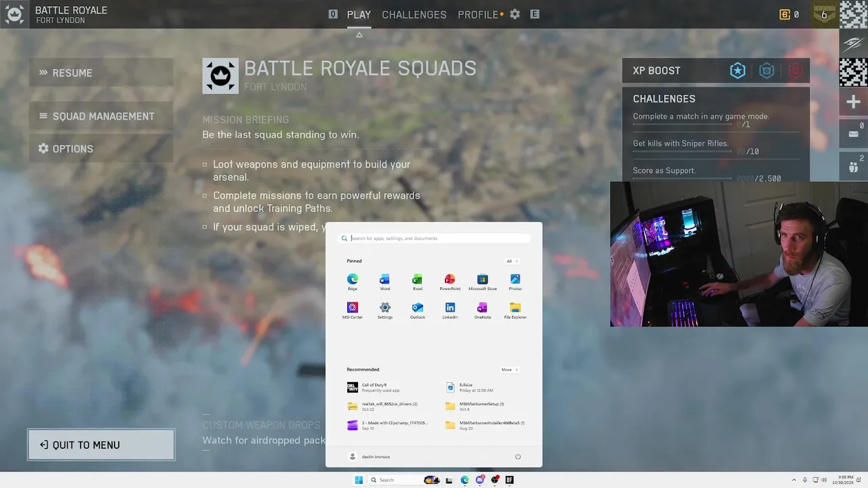Image resolution: width=868 pixels, height=488 pixels.
Task: Select the middle XP boost icon
Action: pyautogui.click(x=766, y=70)
